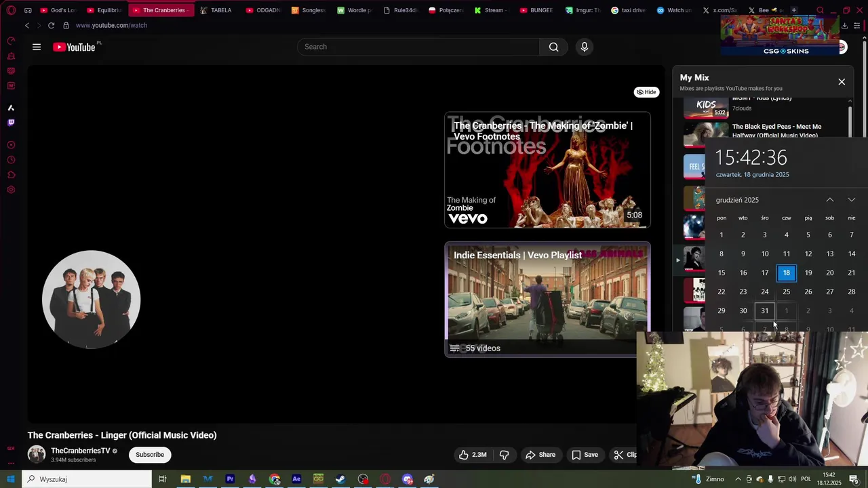
Task: Open The Making of Zombie end-screen video
Action: click(x=547, y=170)
